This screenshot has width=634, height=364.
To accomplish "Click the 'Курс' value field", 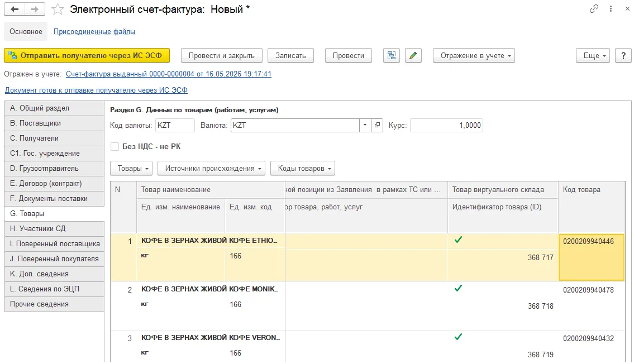I will (x=446, y=125).
